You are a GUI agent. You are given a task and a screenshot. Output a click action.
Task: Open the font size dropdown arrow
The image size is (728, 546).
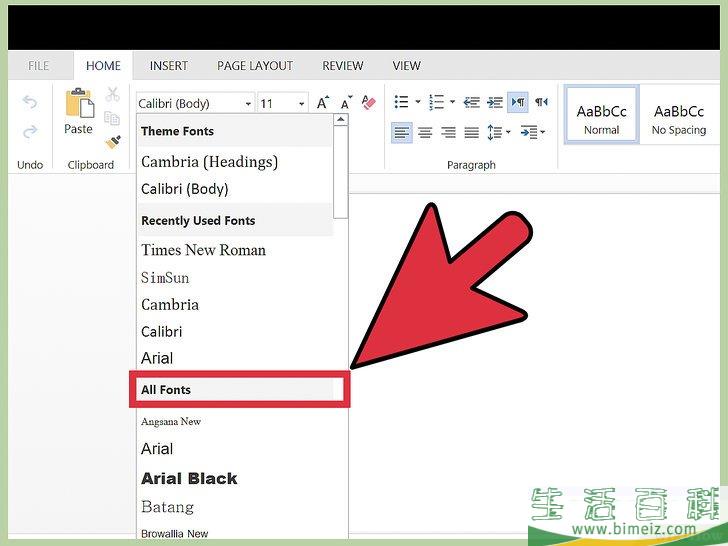(x=302, y=104)
